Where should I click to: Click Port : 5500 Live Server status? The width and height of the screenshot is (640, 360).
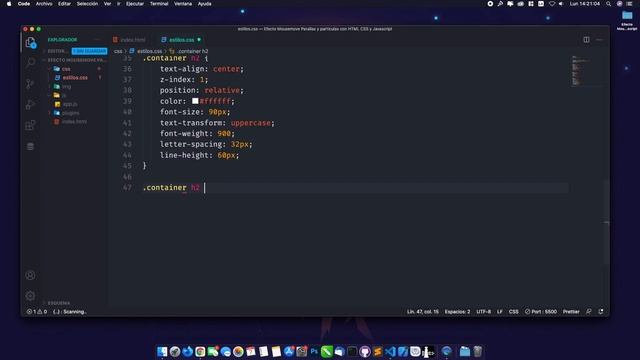541,312
